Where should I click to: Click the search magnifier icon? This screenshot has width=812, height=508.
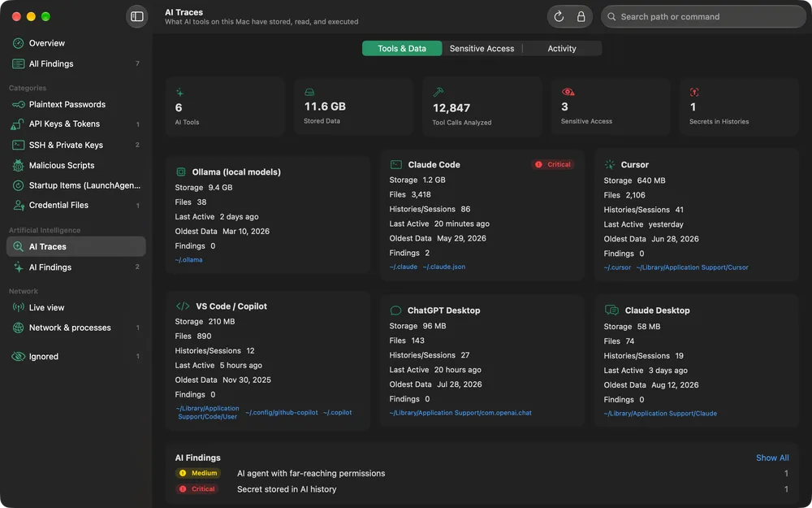(x=611, y=16)
